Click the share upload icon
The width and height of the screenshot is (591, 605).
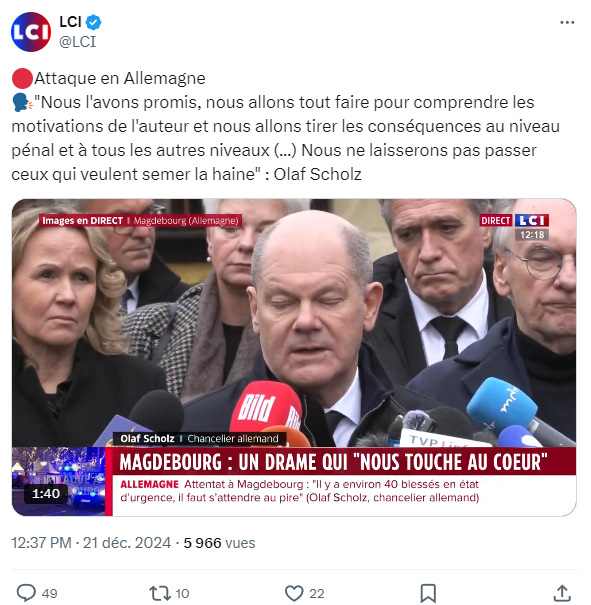coord(562,593)
